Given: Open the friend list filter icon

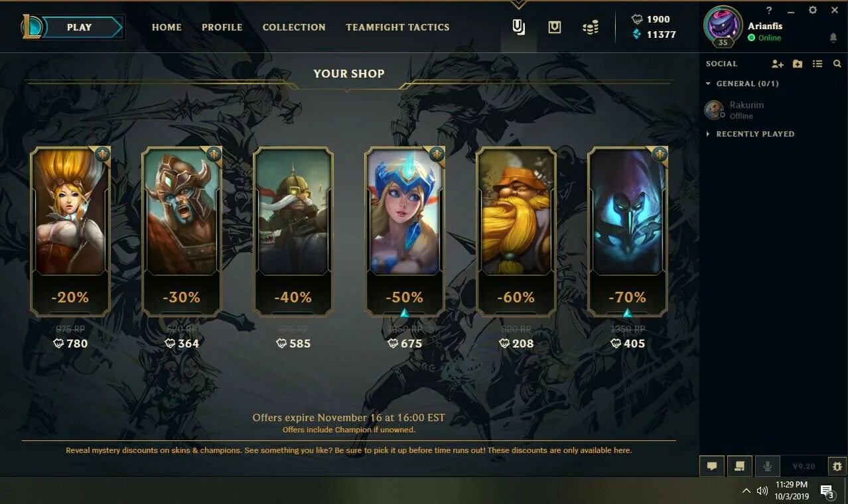Looking at the screenshot, I should click(817, 64).
